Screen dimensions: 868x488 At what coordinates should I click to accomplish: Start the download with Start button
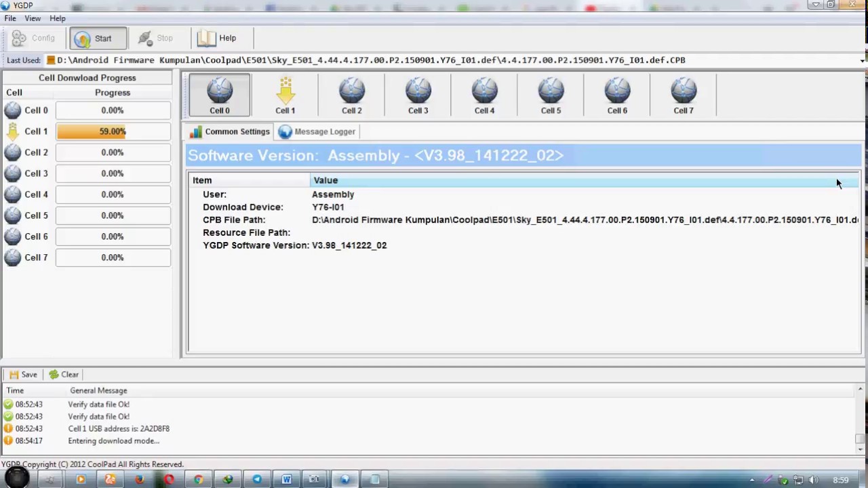[97, 38]
